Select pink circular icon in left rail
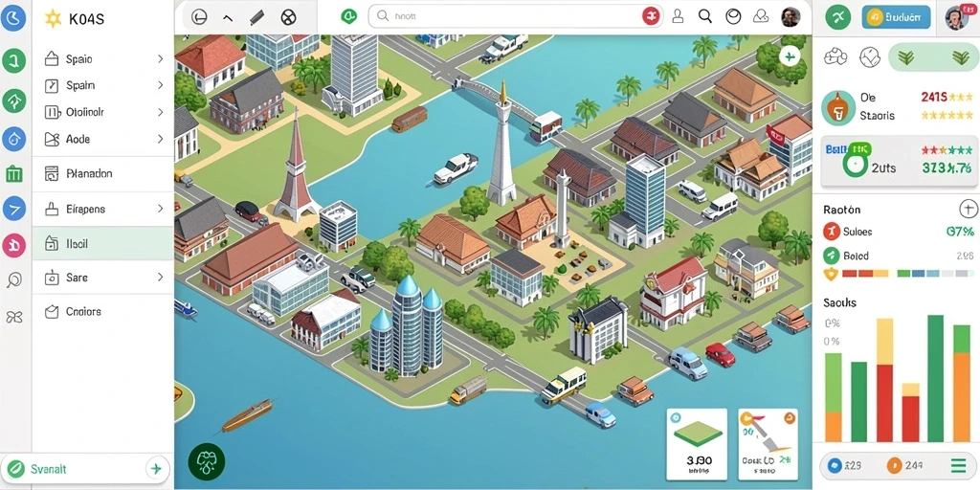 click(13, 244)
